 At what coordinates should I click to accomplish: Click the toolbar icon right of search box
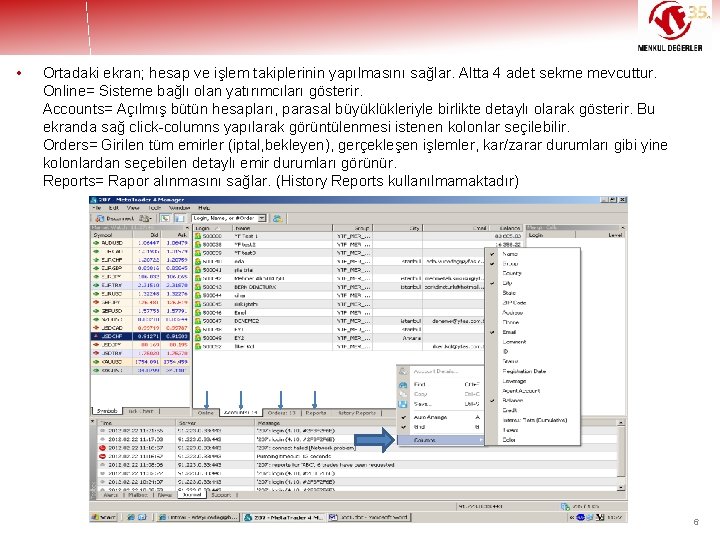[x=277, y=219]
